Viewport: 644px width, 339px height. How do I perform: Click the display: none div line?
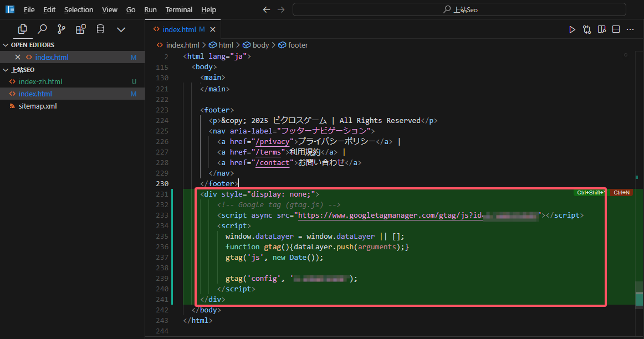point(259,194)
